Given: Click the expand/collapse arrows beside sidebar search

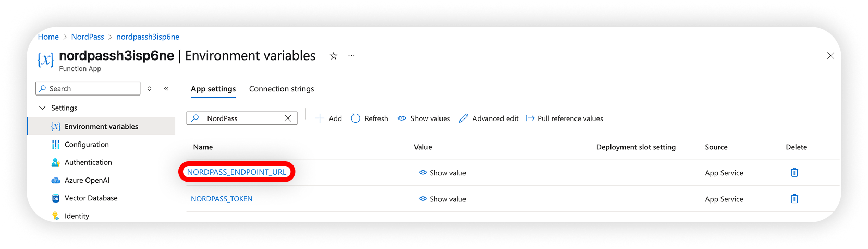Looking at the screenshot, I should (x=150, y=89).
